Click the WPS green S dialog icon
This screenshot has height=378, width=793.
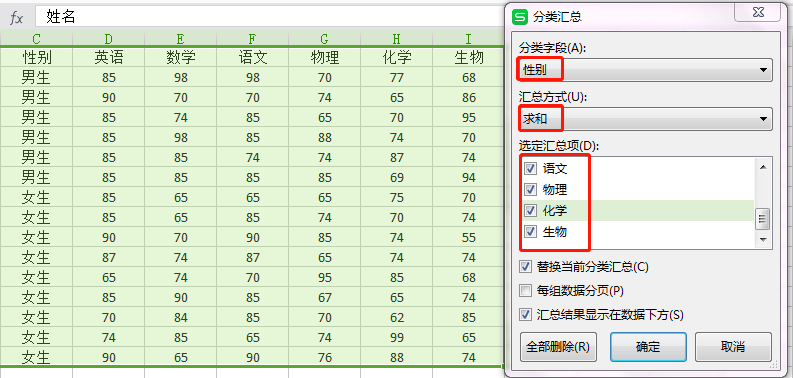pos(520,17)
